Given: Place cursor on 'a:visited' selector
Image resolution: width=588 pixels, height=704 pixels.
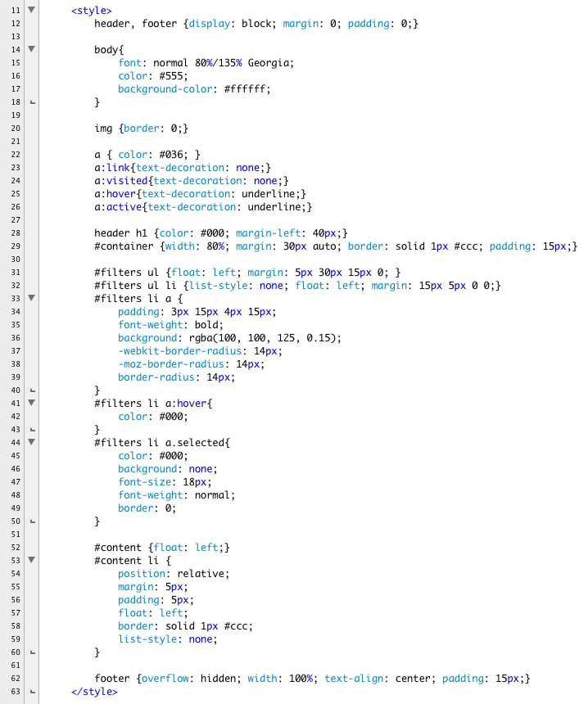Looking at the screenshot, I should coord(120,181).
